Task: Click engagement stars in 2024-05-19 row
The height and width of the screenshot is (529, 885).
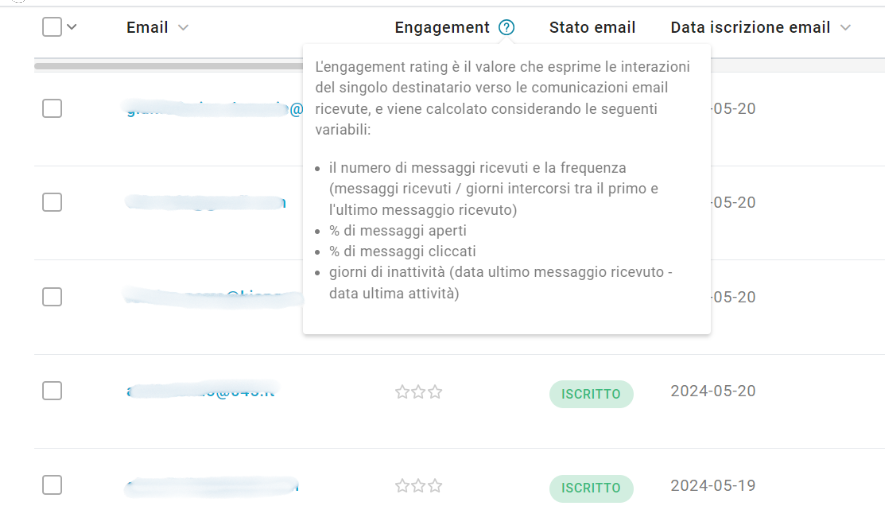Action: click(x=418, y=486)
